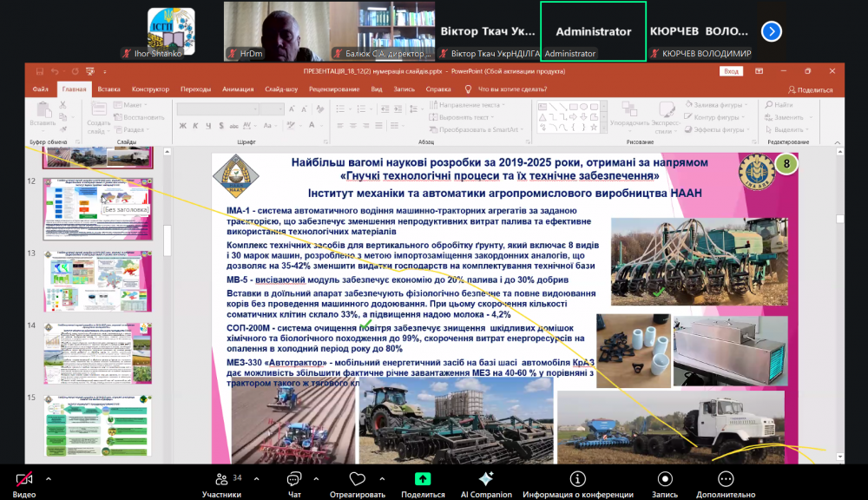The image size is (868, 500).
Task: Switch to the Анимация ribbon tab
Action: pos(238,89)
